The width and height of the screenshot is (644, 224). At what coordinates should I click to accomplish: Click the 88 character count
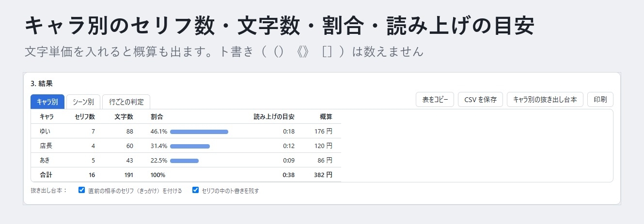coord(129,131)
